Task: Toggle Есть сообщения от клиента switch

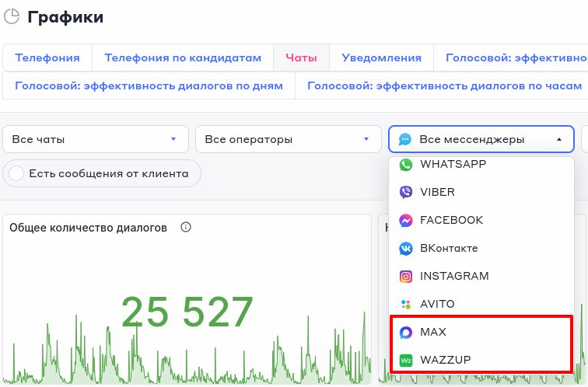Action: [16, 173]
